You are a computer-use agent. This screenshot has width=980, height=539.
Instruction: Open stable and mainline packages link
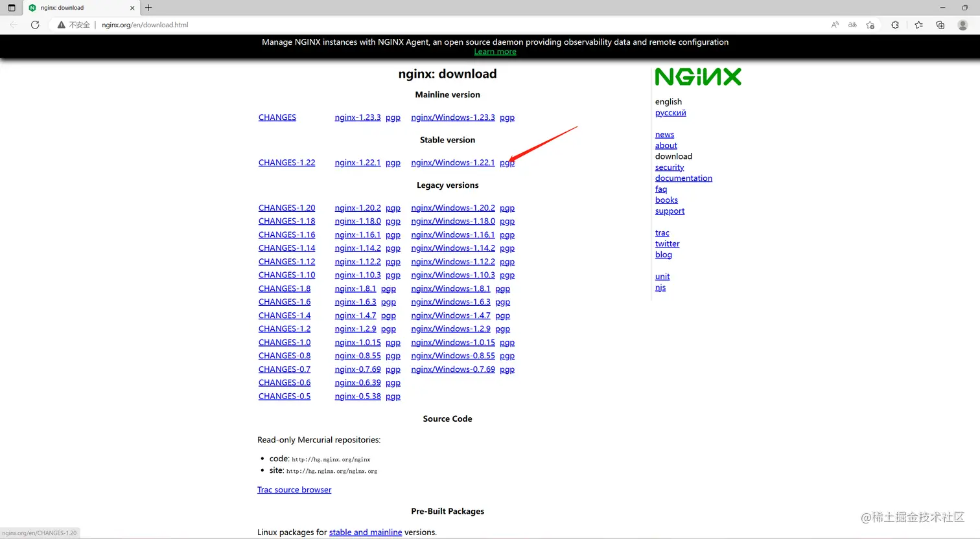click(x=366, y=532)
